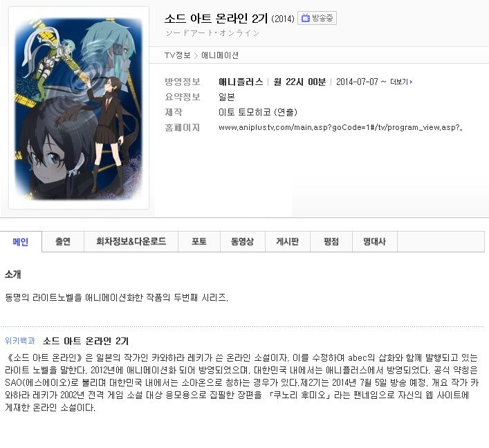Click the 방송중 TV icon badge
Screen dimensions: 489x448
[317, 18]
